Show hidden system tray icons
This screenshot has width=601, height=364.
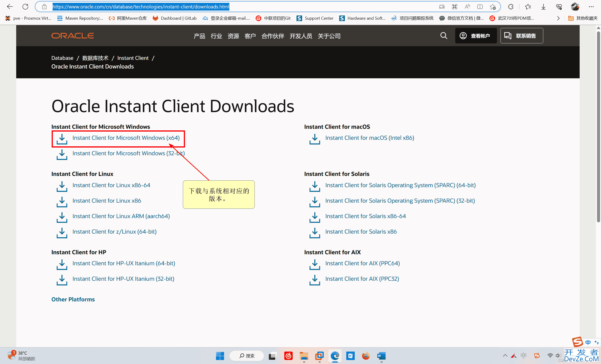[505, 356]
